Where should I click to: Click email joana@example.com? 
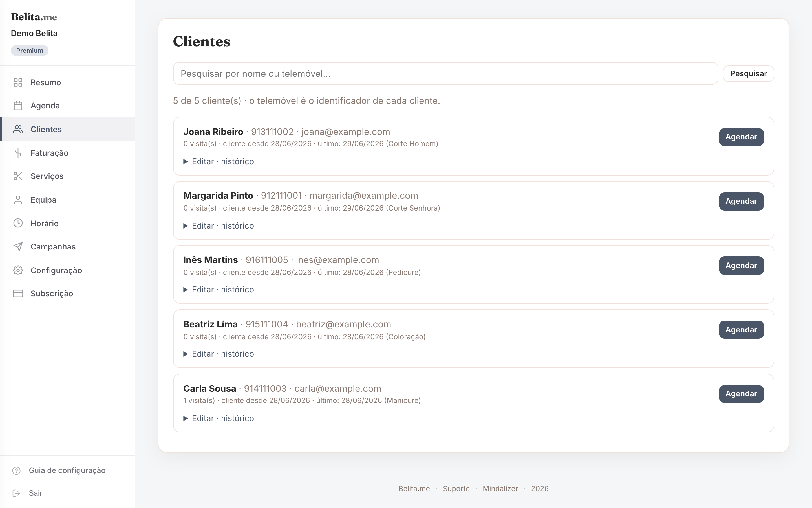[346, 132]
